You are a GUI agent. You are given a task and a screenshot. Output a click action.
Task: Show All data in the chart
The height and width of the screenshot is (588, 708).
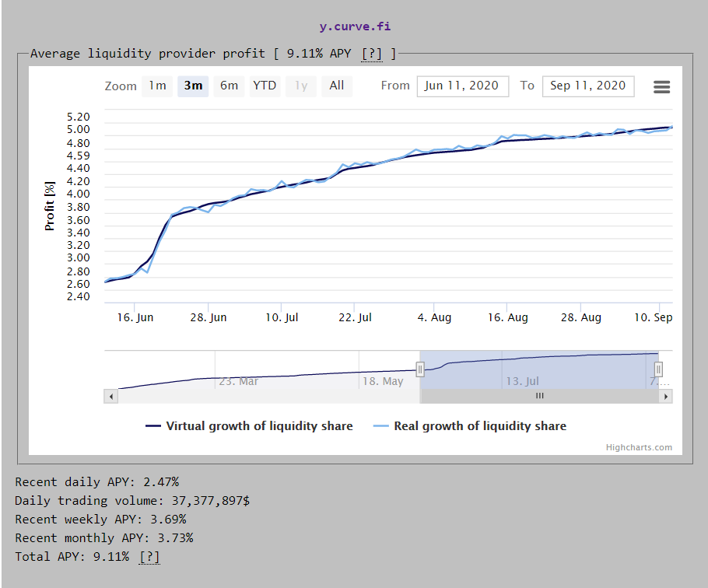click(x=336, y=86)
